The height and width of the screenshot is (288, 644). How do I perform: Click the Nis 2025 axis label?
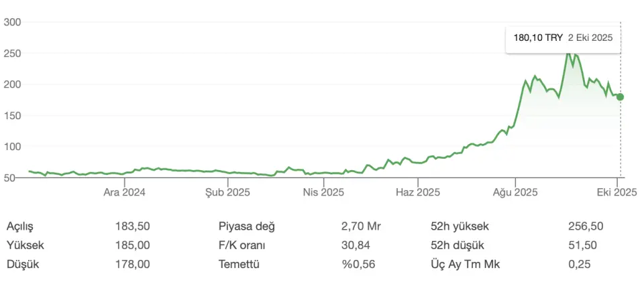tap(323, 192)
